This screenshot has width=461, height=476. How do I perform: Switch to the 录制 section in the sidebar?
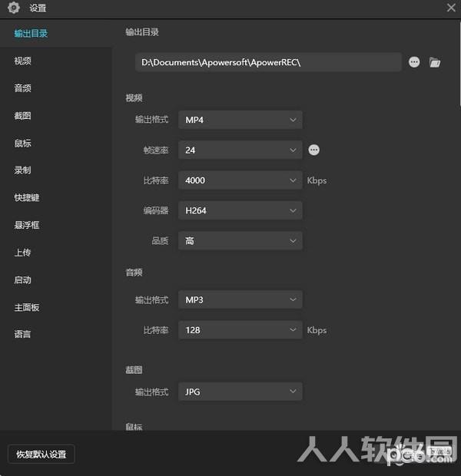[23, 170]
